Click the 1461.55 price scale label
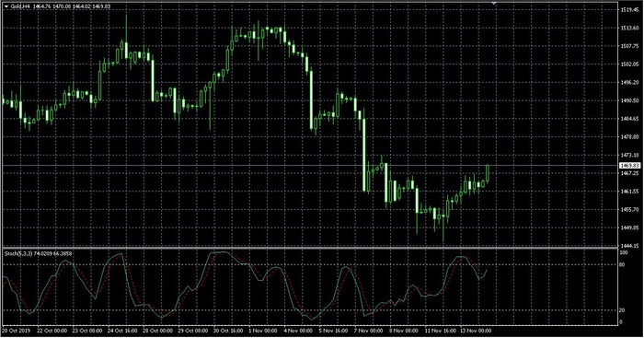644x338 pixels. point(629,192)
